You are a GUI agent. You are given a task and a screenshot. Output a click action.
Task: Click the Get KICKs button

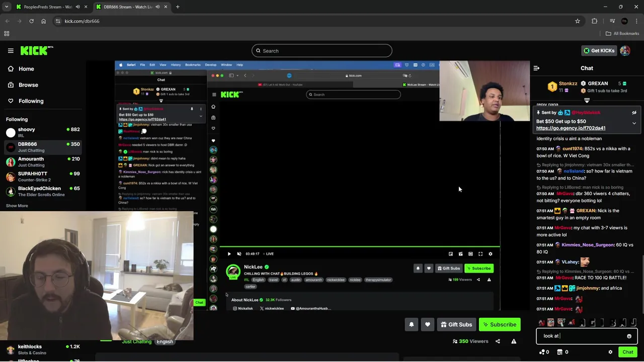(599, 51)
